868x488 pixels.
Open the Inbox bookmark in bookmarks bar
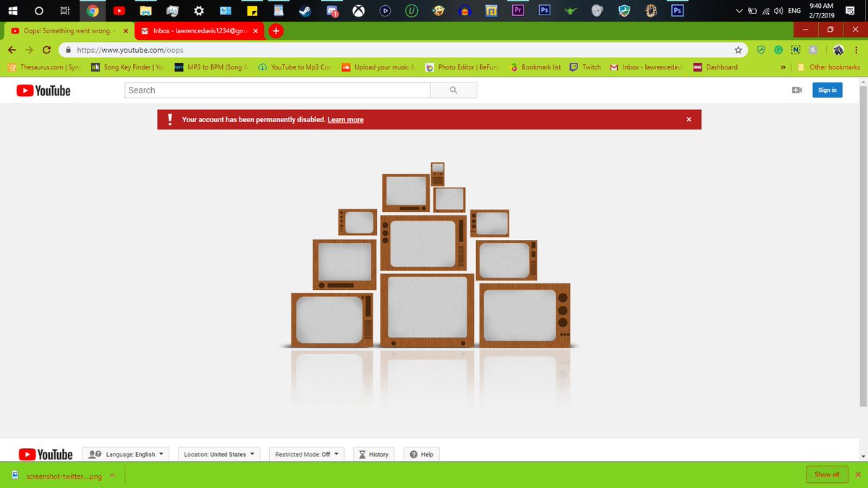click(648, 67)
